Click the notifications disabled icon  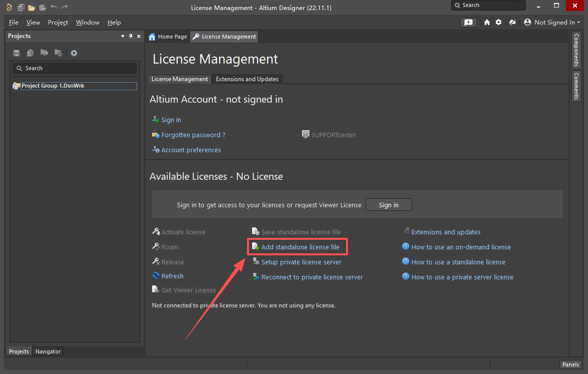512,23
